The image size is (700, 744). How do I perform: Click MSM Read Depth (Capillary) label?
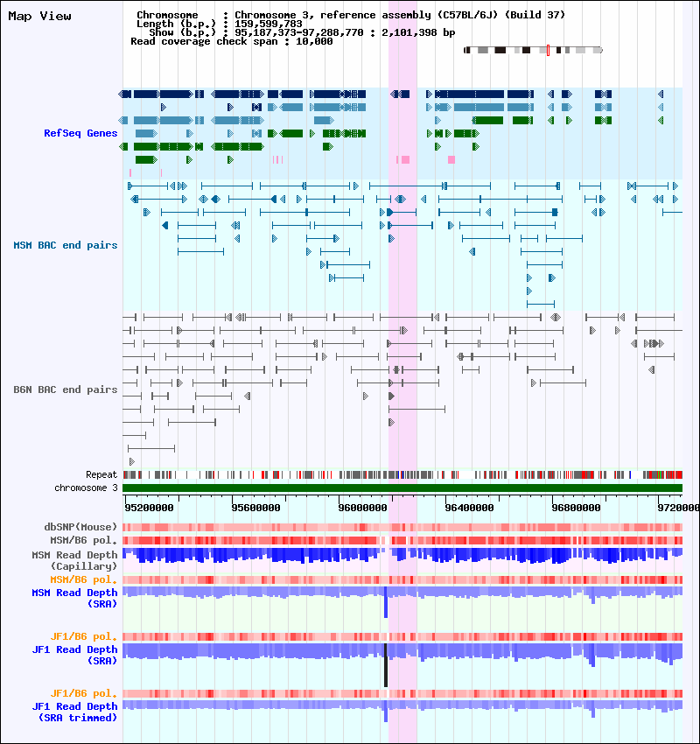[x=74, y=560]
